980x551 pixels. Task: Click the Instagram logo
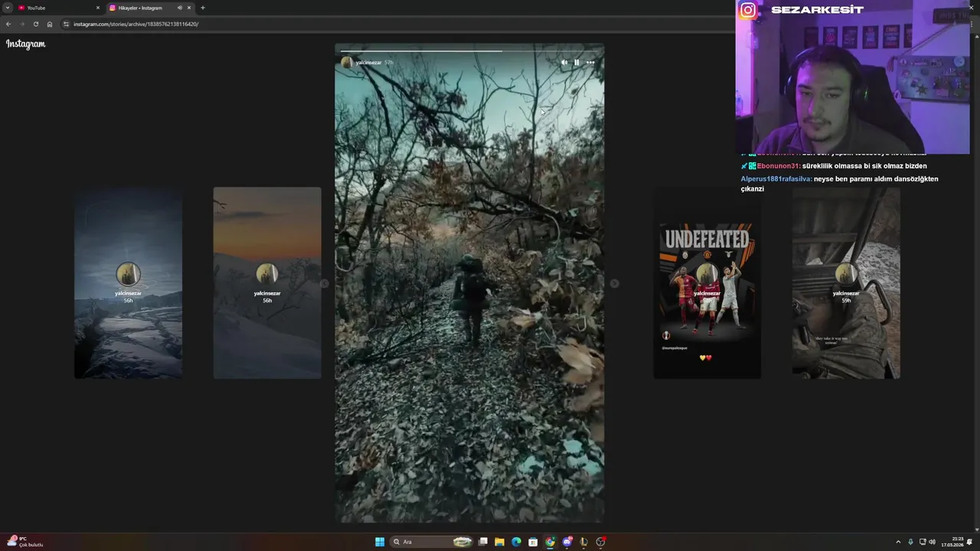26,44
